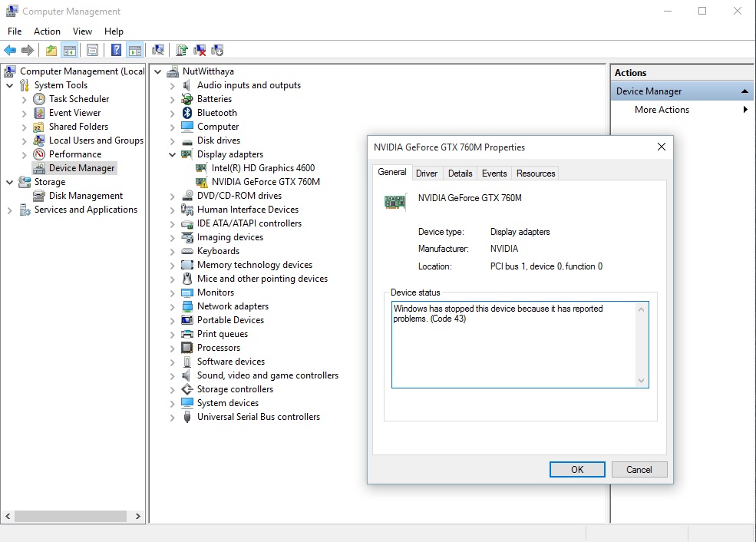Select Mice and other pointing devices
Viewport: 756px width, 542px height.
coord(262,279)
